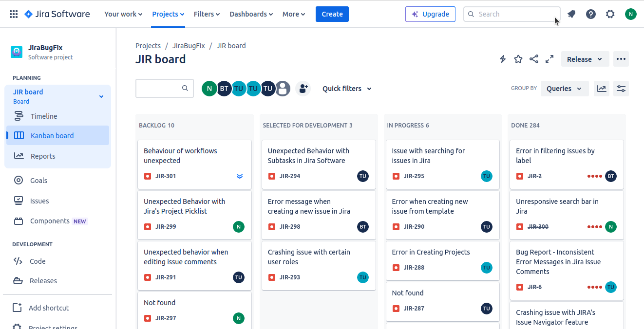Open the app switcher grid icon

(14, 14)
